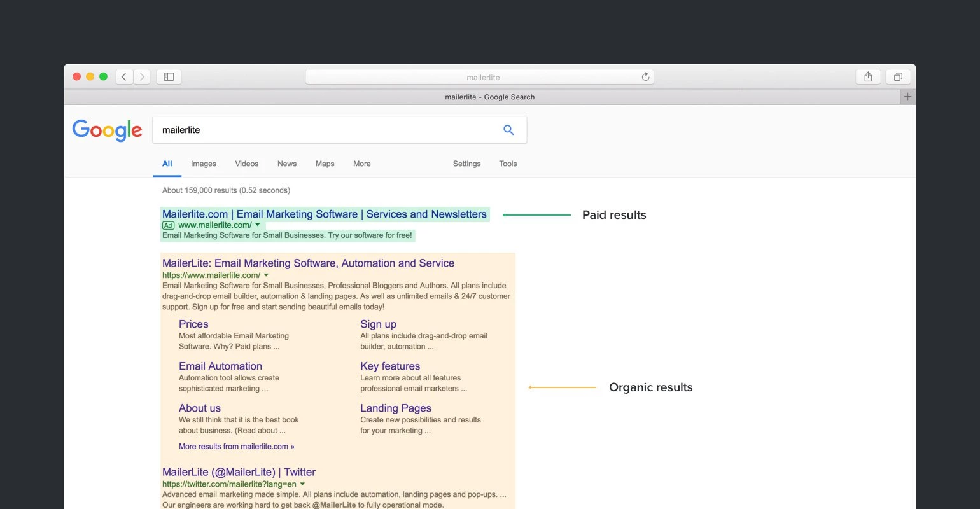Reload the page with the refresh icon
Image resolution: width=980 pixels, height=509 pixels.
tap(645, 77)
